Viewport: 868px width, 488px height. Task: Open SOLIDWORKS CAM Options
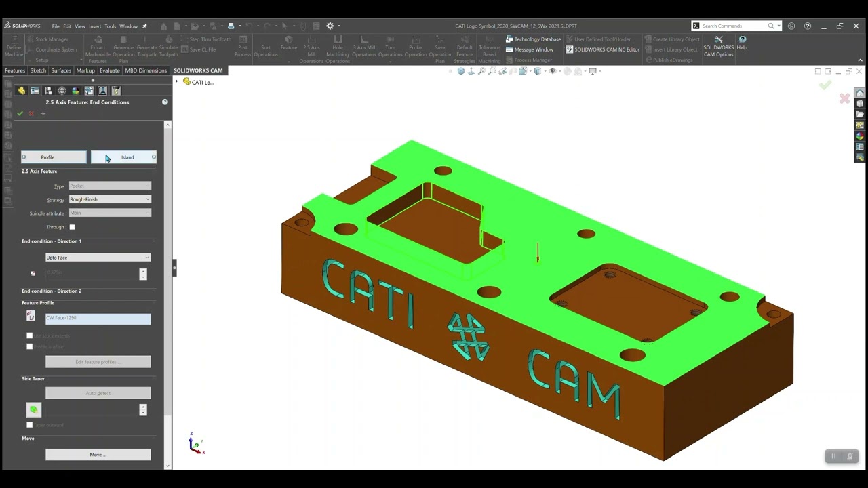(718, 46)
